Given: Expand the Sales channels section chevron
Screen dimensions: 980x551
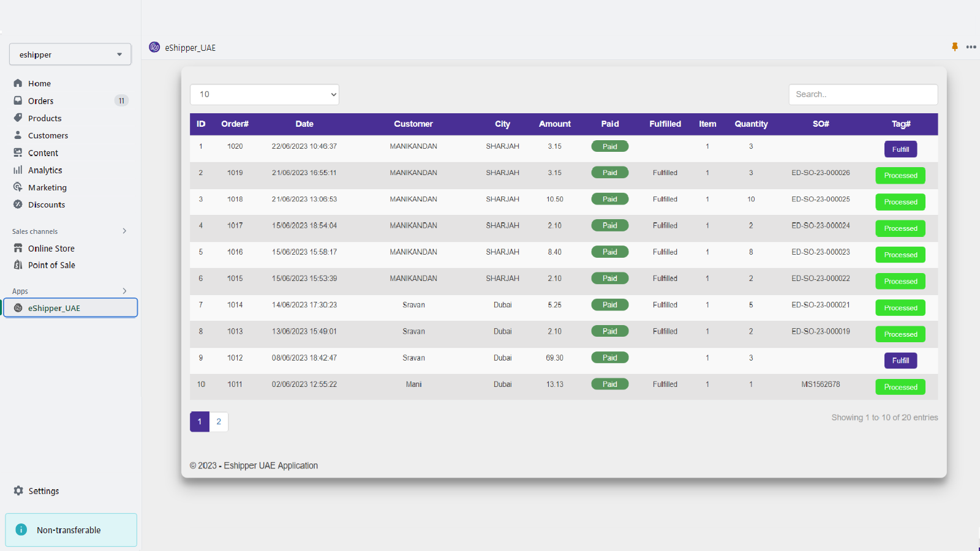Looking at the screenshot, I should pos(124,231).
